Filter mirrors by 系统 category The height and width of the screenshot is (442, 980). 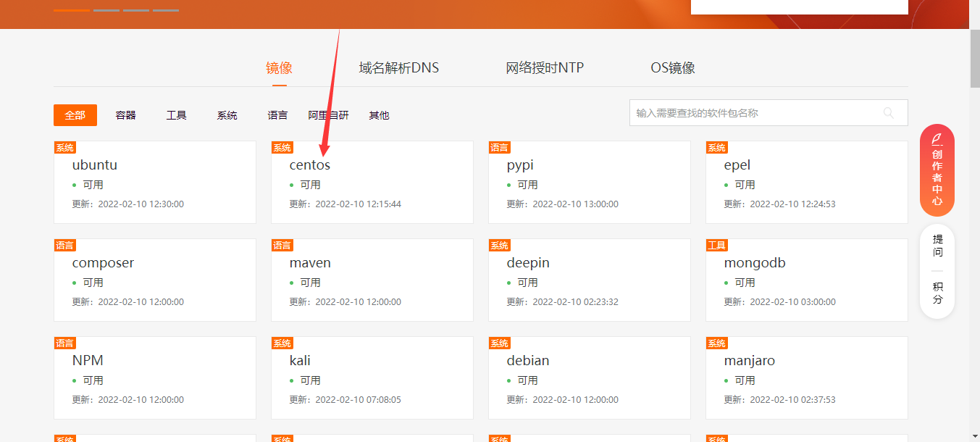(x=227, y=115)
